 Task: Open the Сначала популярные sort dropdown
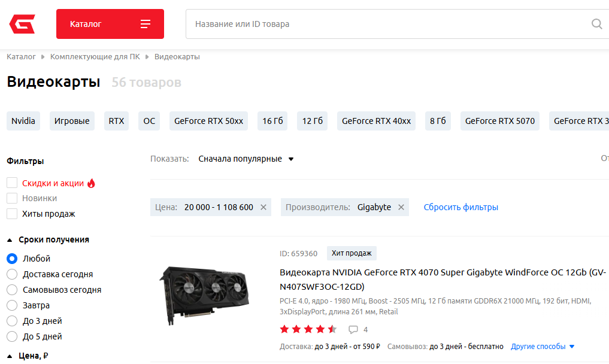click(246, 159)
